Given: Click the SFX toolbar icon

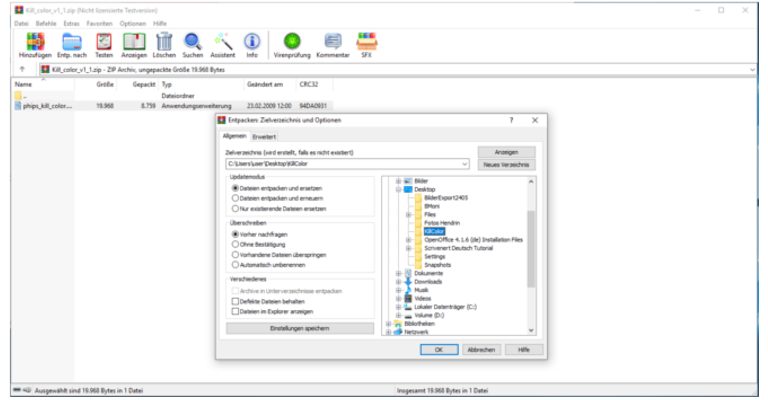Looking at the screenshot, I should [x=366, y=41].
